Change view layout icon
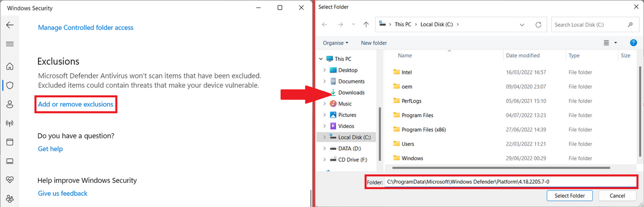The height and width of the screenshot is (207, 644). (606, 42)
